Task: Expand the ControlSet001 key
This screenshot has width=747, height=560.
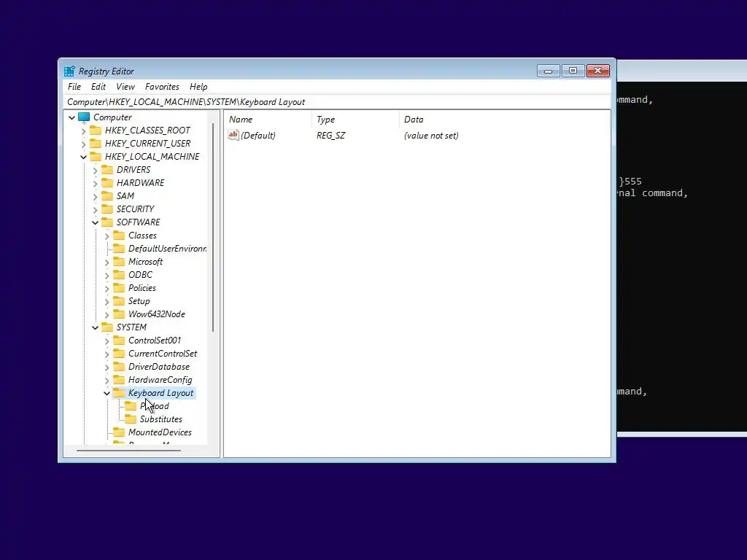Action: 107,341
